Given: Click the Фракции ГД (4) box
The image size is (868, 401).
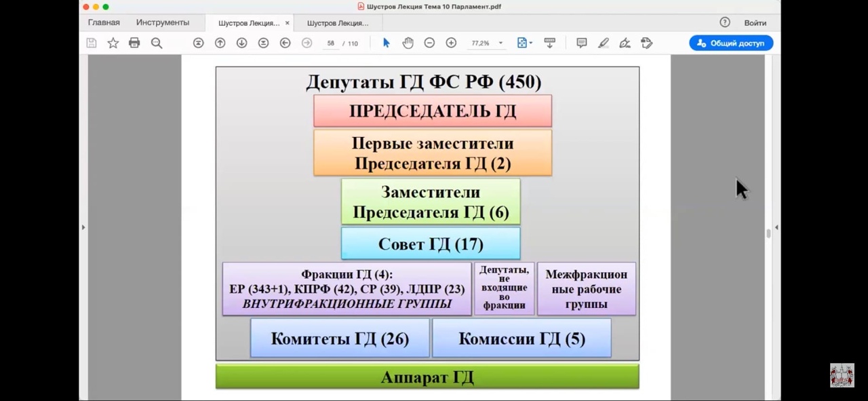Looking at the screenshot, I should coord(347,289).
